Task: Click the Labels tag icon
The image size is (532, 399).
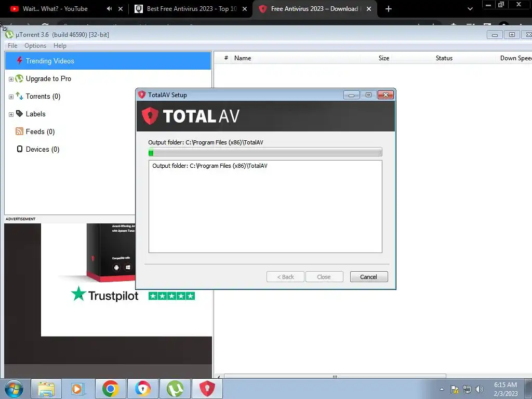Action: pyautogui.click(x=19, y=114)
